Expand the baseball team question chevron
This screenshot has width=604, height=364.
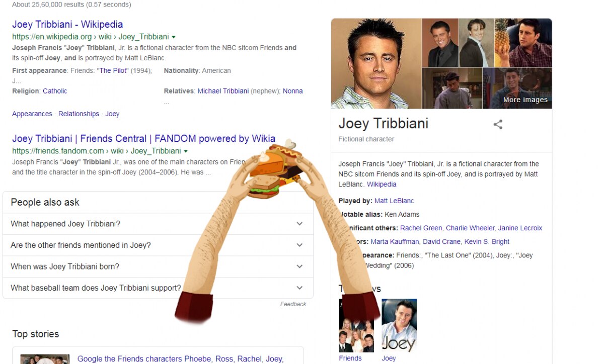point(299,288)
